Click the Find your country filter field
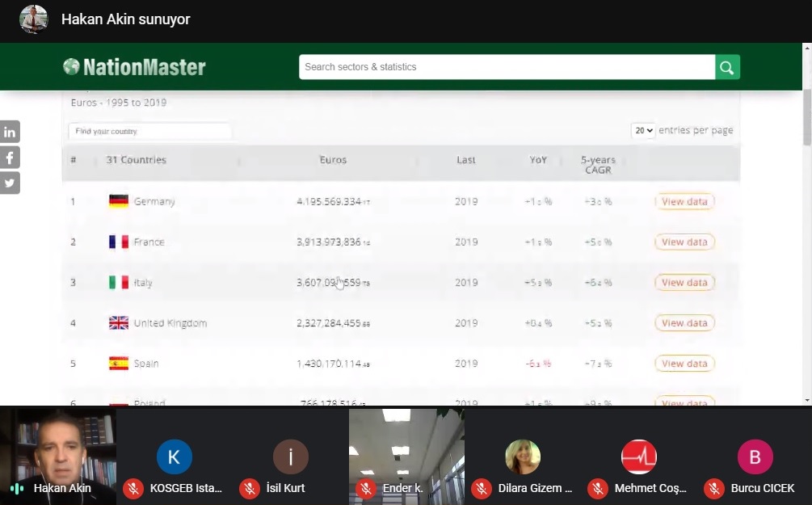 point(149,131)
